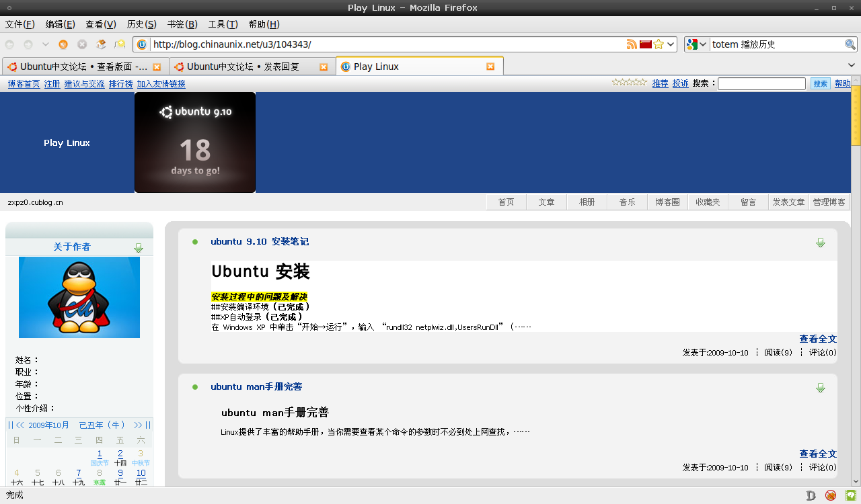Screen dimensions: 861x504
Task: Open the 博客圈 blog navigation item
Action: point(667,202)
